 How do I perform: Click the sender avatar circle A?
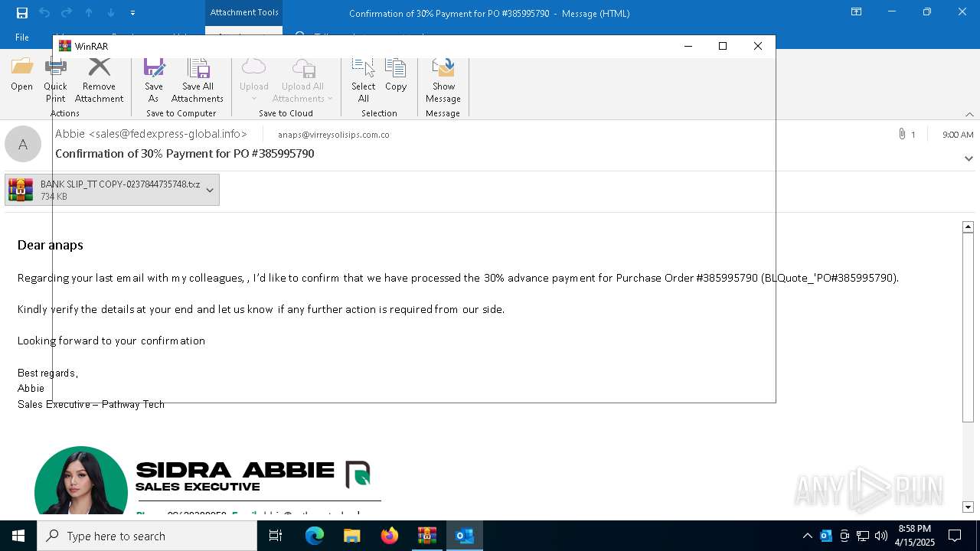(x=23, y=144)
